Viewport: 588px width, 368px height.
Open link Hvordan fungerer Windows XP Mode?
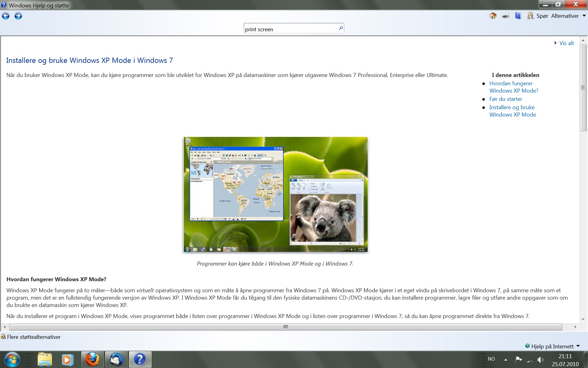pyautogui.click(x=514, y=87)
